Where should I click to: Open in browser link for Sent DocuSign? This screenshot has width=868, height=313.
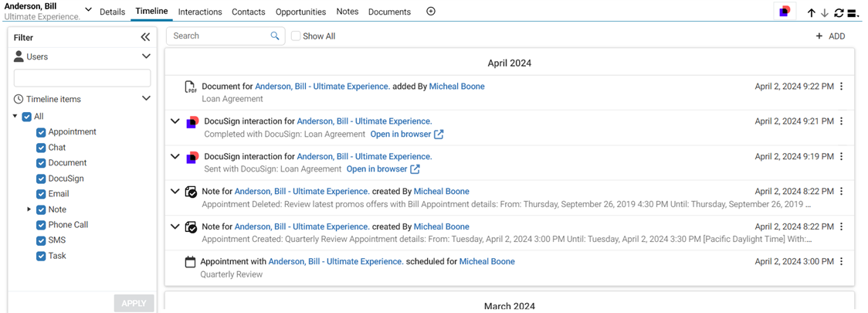click(x=376, y=169)
